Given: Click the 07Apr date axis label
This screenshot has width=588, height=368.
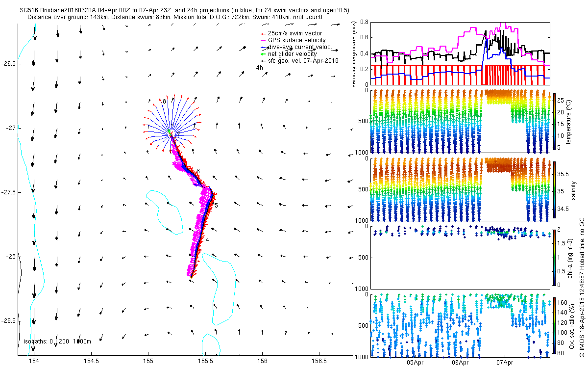Looking at the screenshot, I should pos(505,362).
